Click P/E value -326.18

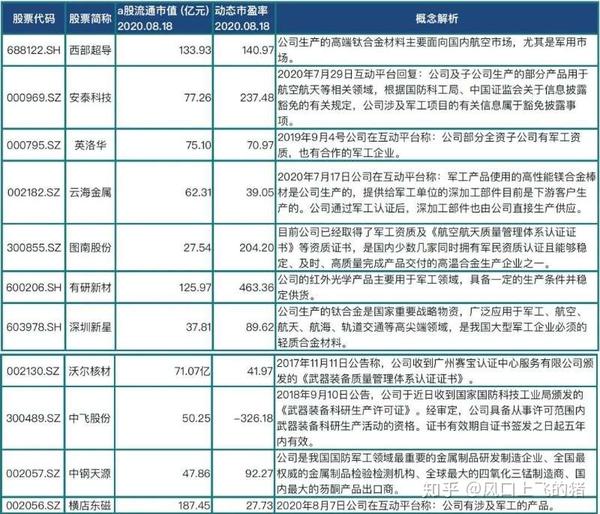tap(254, 418)
